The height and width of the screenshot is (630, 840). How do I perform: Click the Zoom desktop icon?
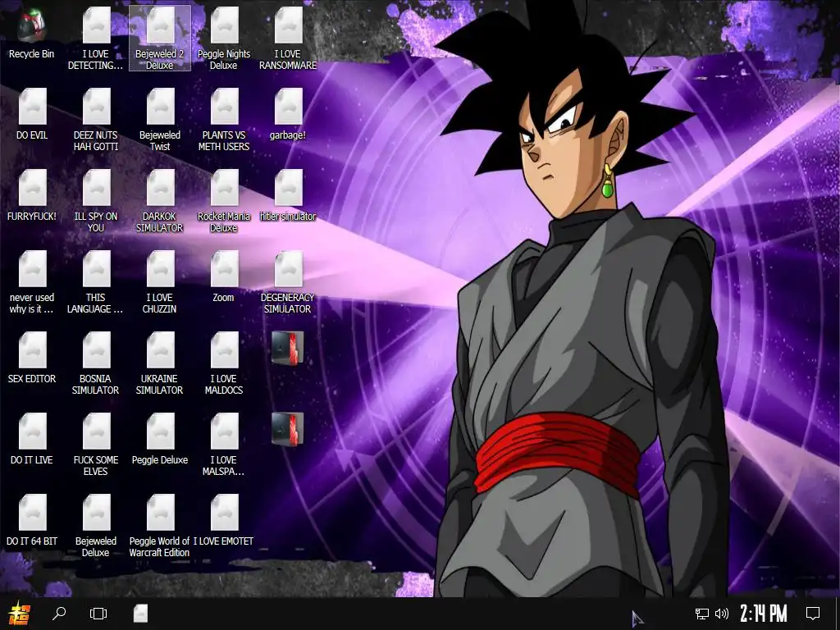[224, 277]
